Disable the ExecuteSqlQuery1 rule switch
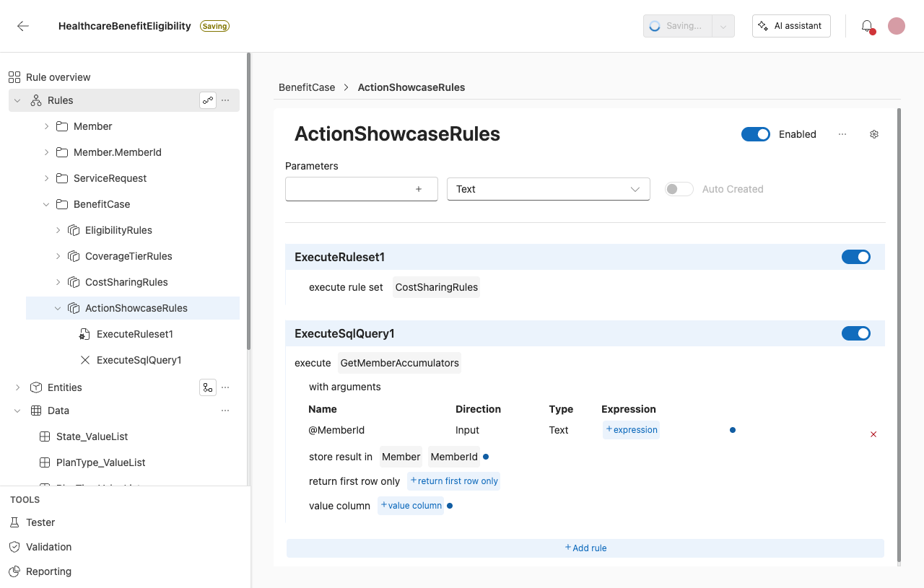 (856, 333)
